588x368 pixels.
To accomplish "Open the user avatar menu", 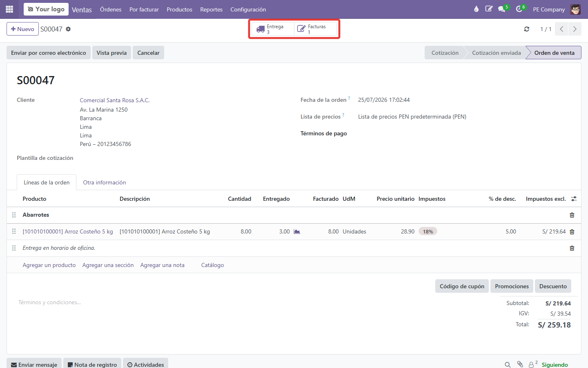I will [575, 9].
